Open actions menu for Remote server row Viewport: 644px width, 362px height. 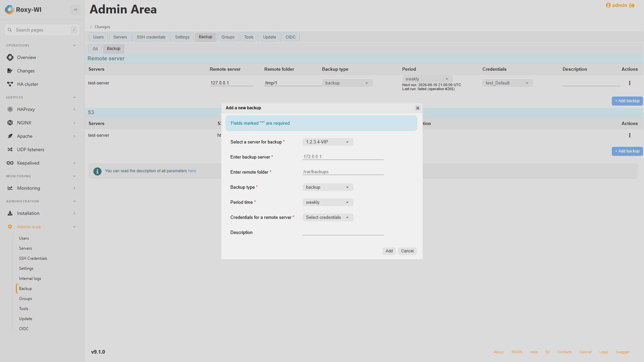630,83
